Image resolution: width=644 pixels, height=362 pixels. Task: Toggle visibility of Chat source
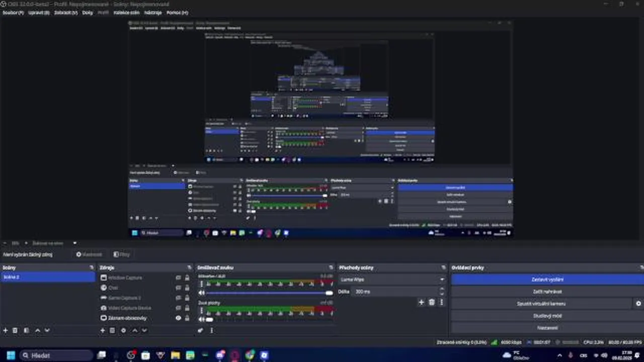pos(178,288)
